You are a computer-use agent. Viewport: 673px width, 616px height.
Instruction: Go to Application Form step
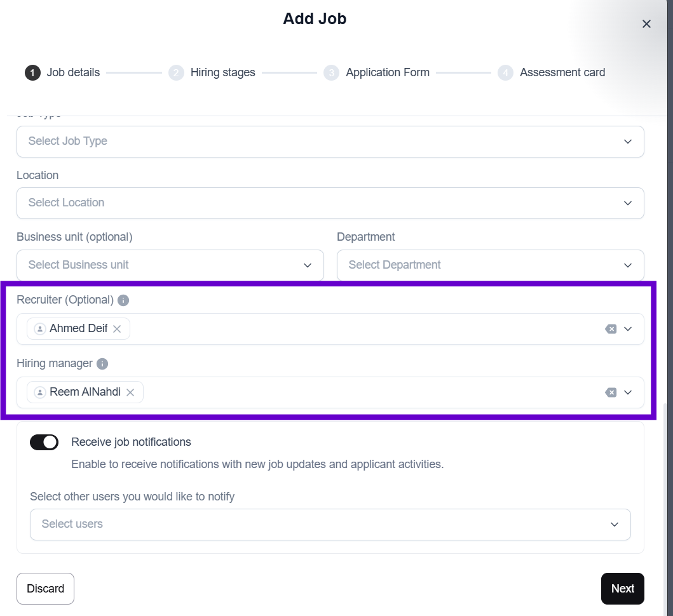(387, 72)
